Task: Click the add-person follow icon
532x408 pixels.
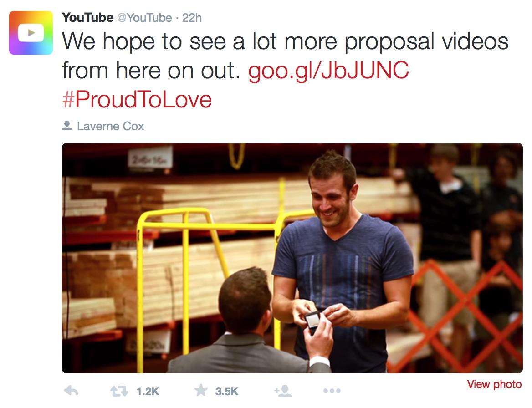Action: (x=283, y=391)
